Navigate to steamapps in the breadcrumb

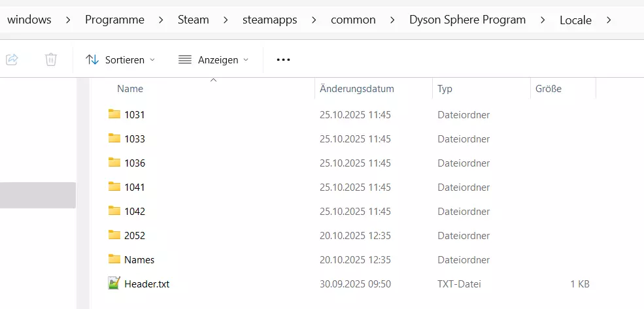269,20
